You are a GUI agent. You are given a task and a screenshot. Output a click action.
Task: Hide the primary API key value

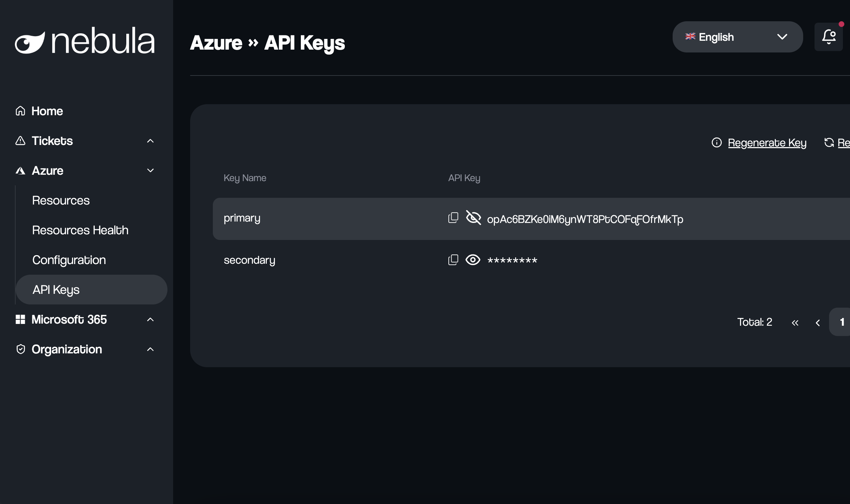tap(473, 218)
